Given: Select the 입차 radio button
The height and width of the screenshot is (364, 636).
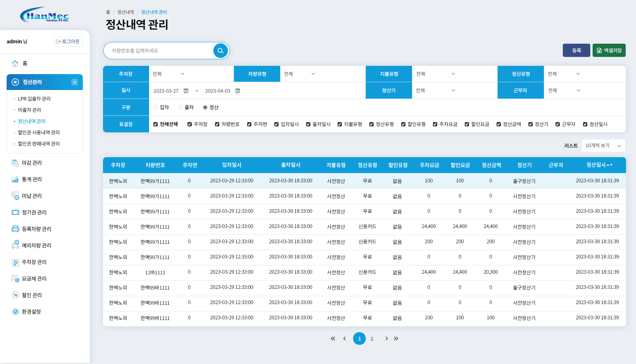Looking at the screenshot, I should [155, 107].
